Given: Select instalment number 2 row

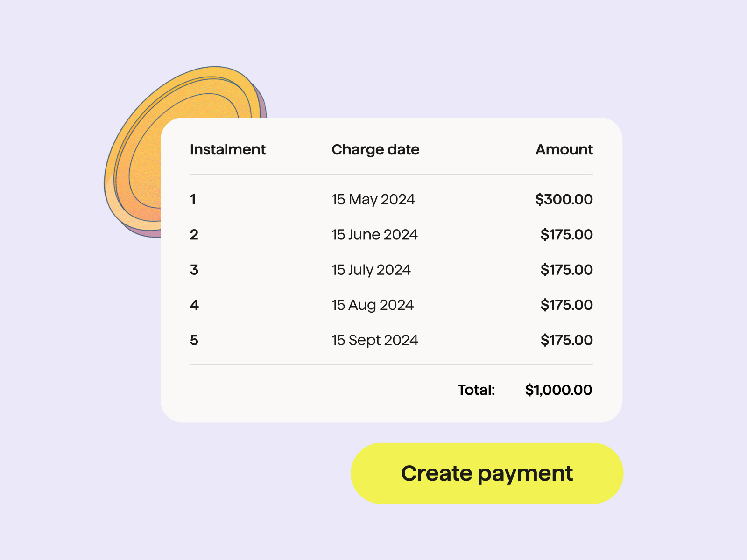Looking at the screenshot, I should pos(391,234).
